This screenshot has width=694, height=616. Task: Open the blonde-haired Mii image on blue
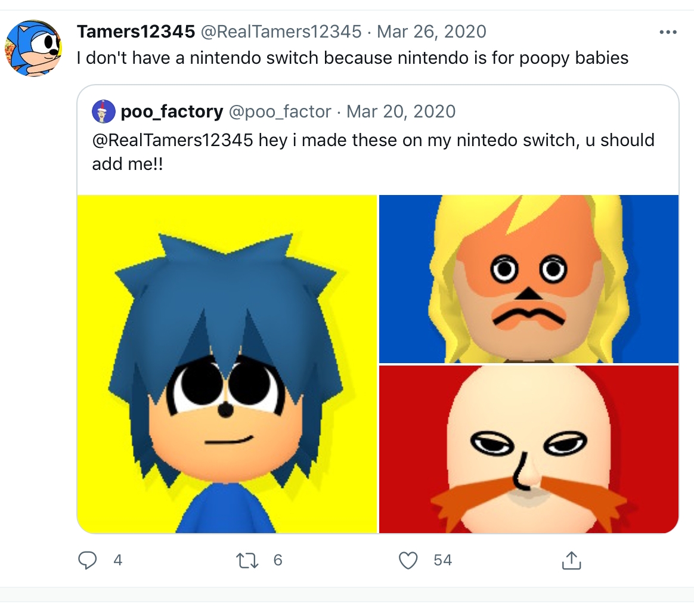[x=529, y=278]
